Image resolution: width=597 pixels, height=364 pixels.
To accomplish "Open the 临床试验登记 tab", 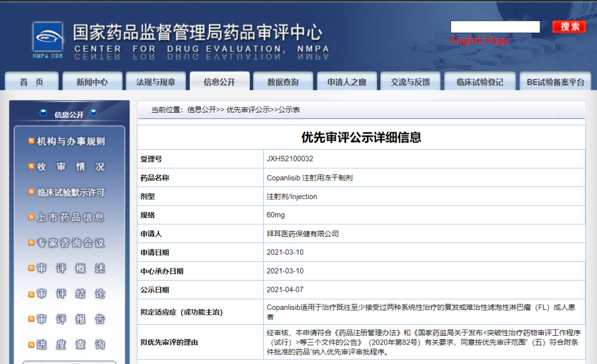I will pos(480,81).
